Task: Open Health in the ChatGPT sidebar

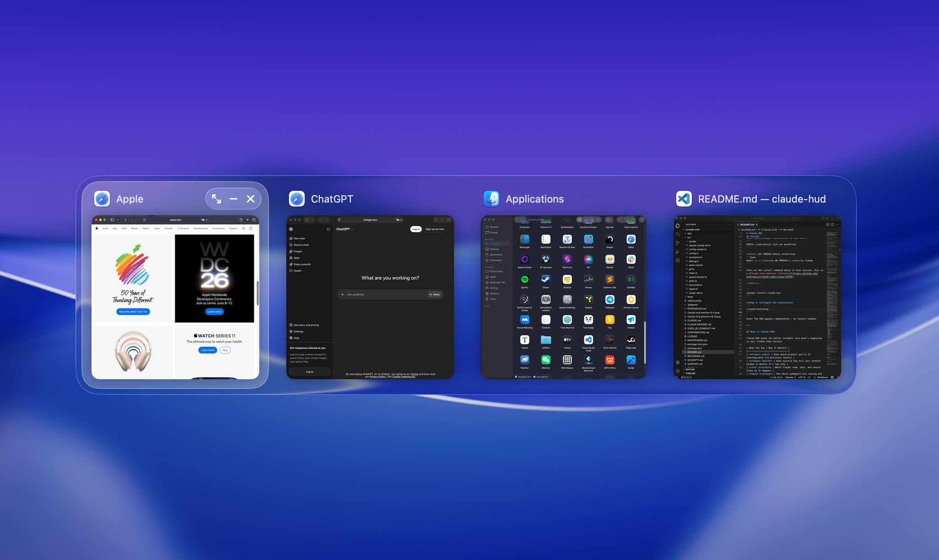Action: (295, 271)
